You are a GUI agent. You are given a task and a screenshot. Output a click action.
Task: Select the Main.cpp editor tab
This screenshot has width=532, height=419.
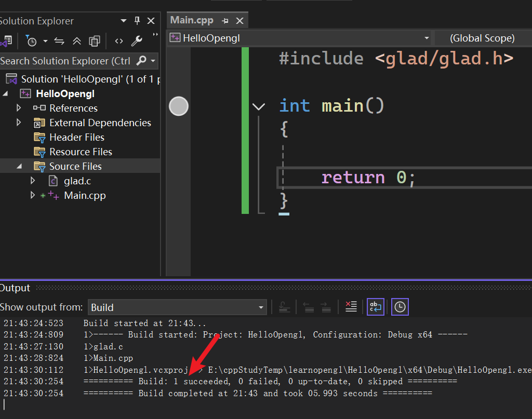coord(192,20)
